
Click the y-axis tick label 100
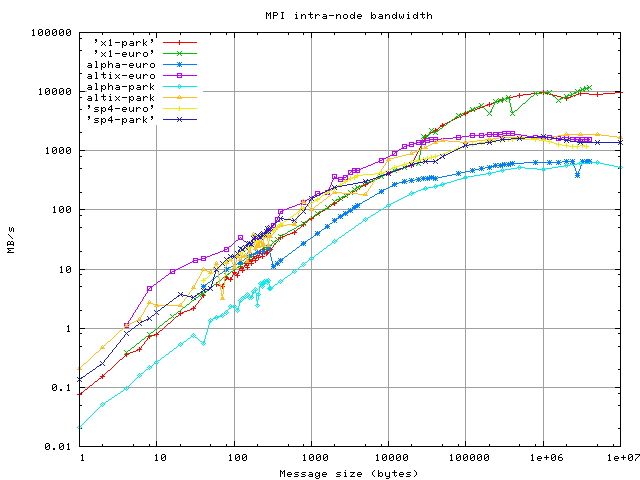62,210
